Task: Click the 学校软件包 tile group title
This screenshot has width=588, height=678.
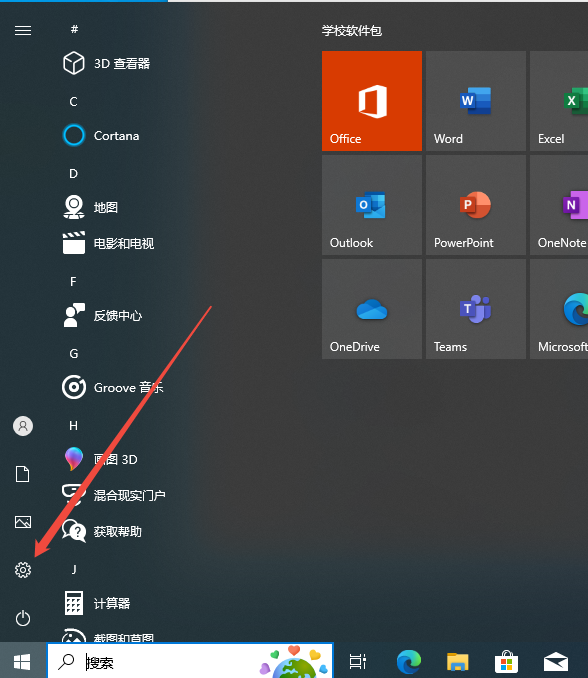Action: coord(352,31)
